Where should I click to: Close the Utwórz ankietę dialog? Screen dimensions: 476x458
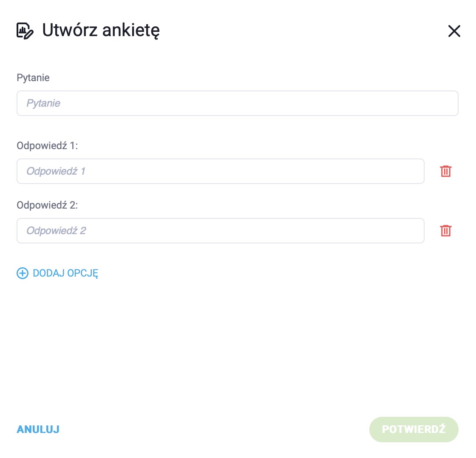coord(454,31)
